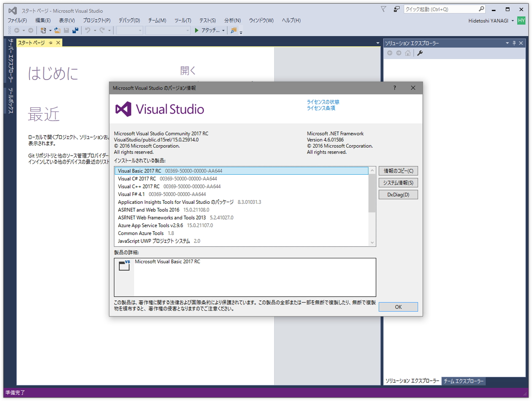Click the DxDiag(D) button

pos(398,194)
